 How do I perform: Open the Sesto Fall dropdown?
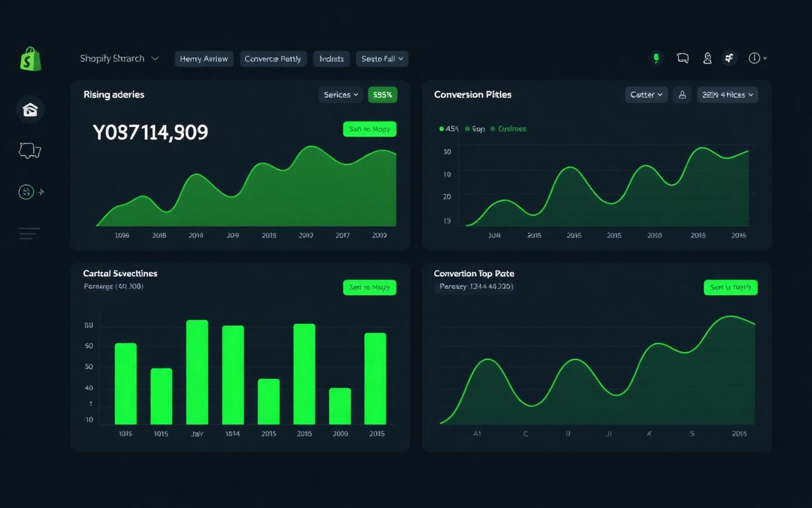pyautogui.click(x=382, y=59)
